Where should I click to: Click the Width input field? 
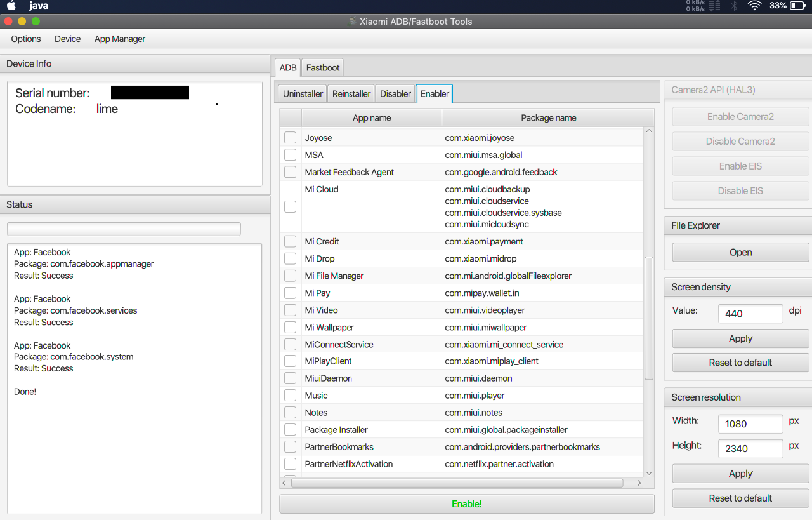750,423
